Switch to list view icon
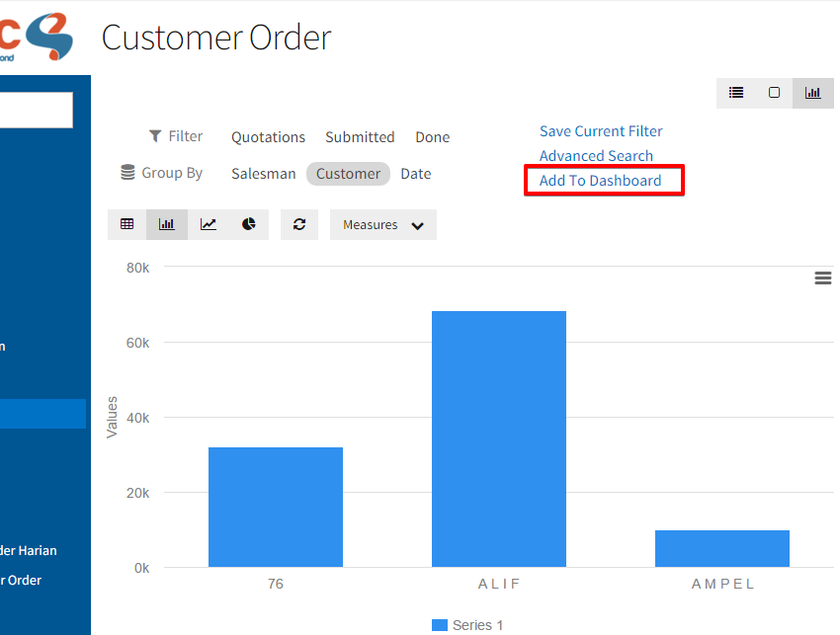 tap(736, 93)
